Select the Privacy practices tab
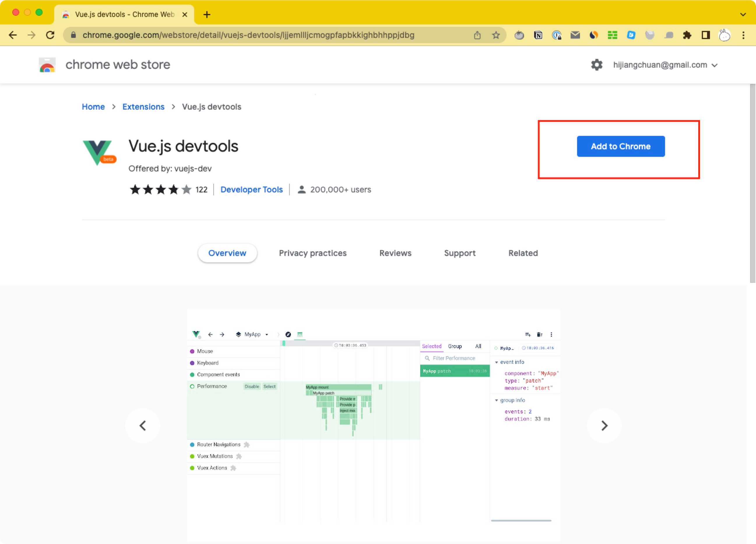 coord(312,253)
